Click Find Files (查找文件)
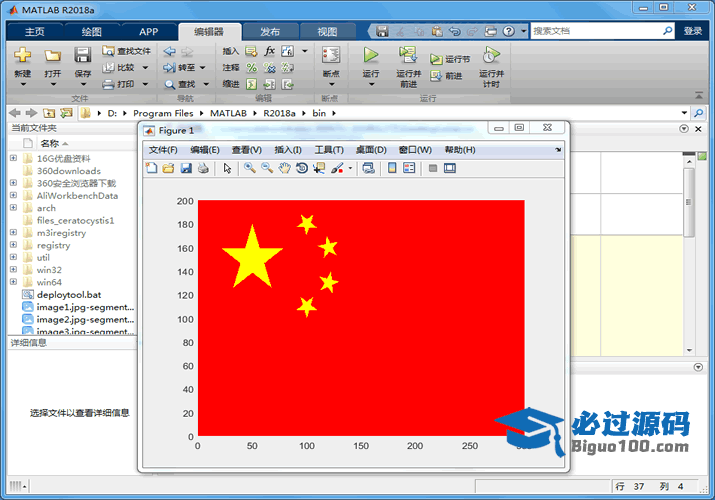This screenshot has width=715, height=500. click(x=127, y=51)
